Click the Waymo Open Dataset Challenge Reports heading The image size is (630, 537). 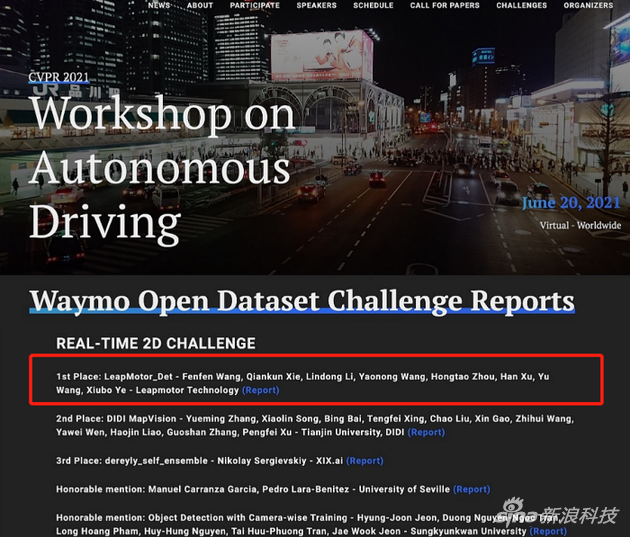(302, 301)
